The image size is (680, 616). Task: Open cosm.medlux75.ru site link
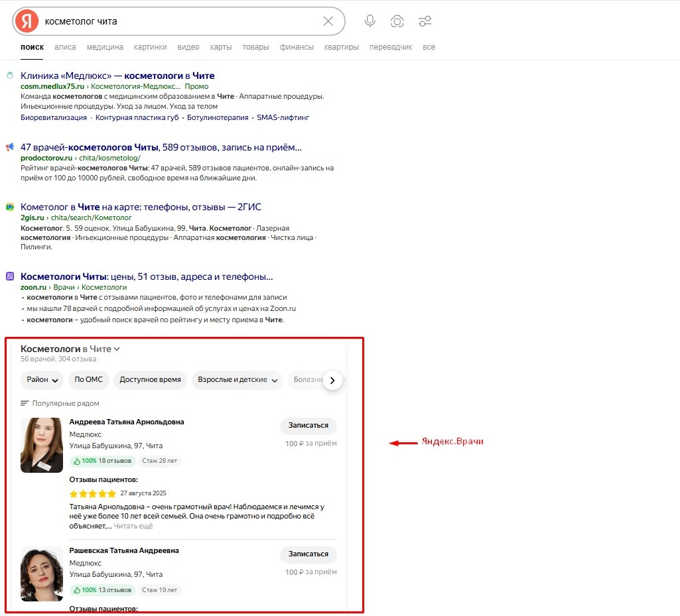[x=52, y=86]
